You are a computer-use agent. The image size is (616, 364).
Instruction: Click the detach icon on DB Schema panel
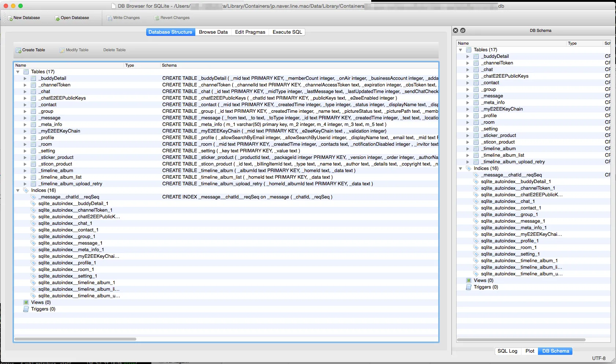pos(462,30)
